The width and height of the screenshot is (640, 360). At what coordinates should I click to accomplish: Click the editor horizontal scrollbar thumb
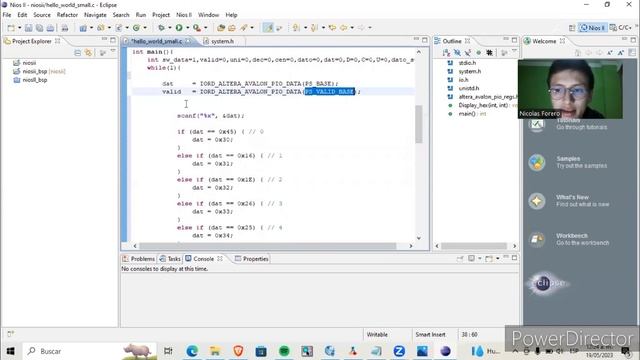coord(267,246)
